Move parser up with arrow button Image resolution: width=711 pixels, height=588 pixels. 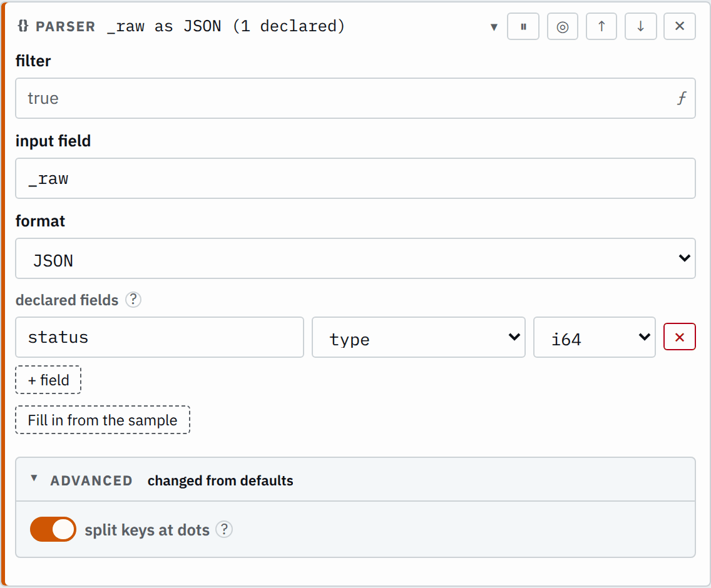pyautogui.click(x=601, y=27)
